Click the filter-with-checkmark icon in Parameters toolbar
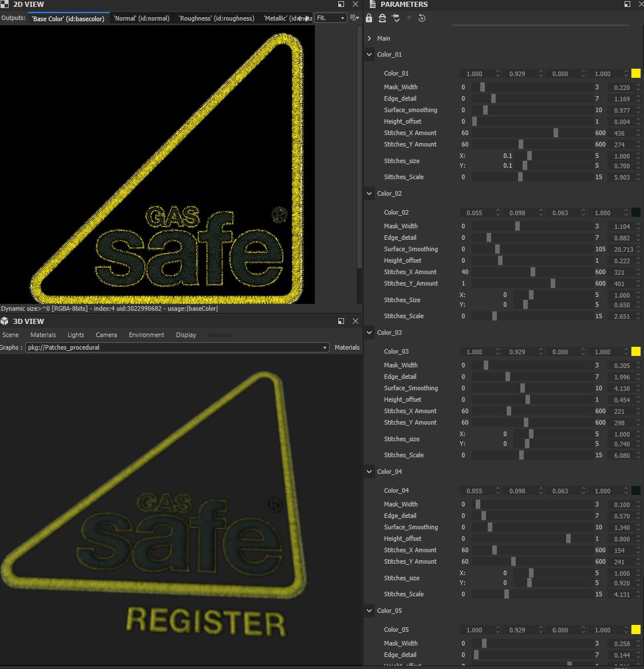644x669 pixels. point(396,18)
